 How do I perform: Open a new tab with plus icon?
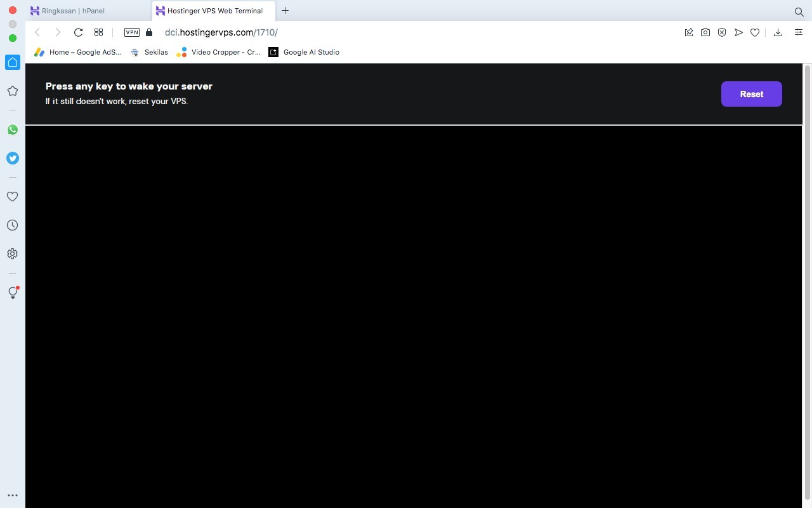coord(285,10)
